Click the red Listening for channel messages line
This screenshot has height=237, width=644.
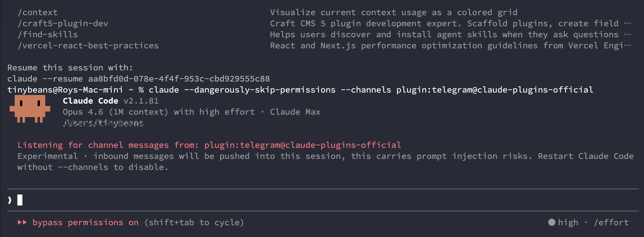pyautogui.click(x=209, y=145)
